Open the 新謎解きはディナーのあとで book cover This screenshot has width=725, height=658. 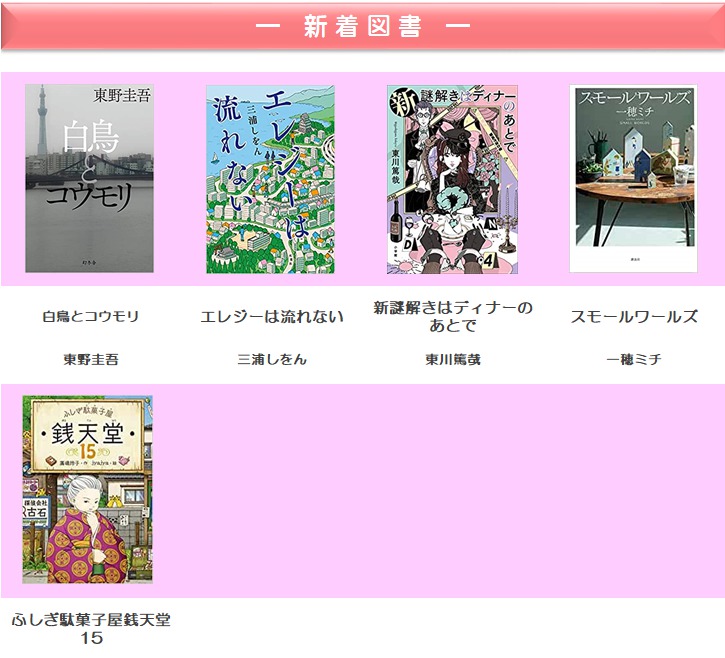[452, 179]
